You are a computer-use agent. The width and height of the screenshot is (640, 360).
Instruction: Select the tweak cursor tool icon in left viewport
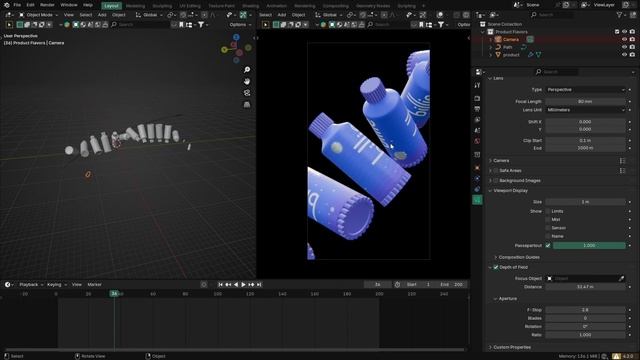[x=9, y=24]
